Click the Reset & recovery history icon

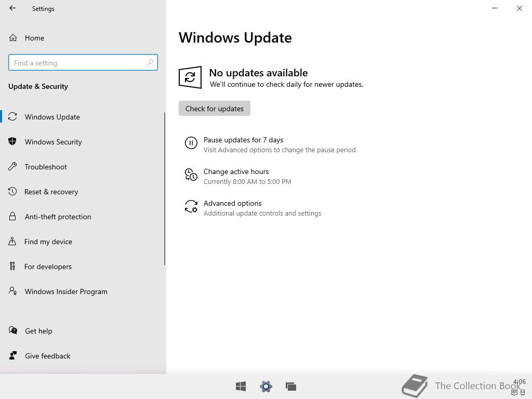[12, 191]
